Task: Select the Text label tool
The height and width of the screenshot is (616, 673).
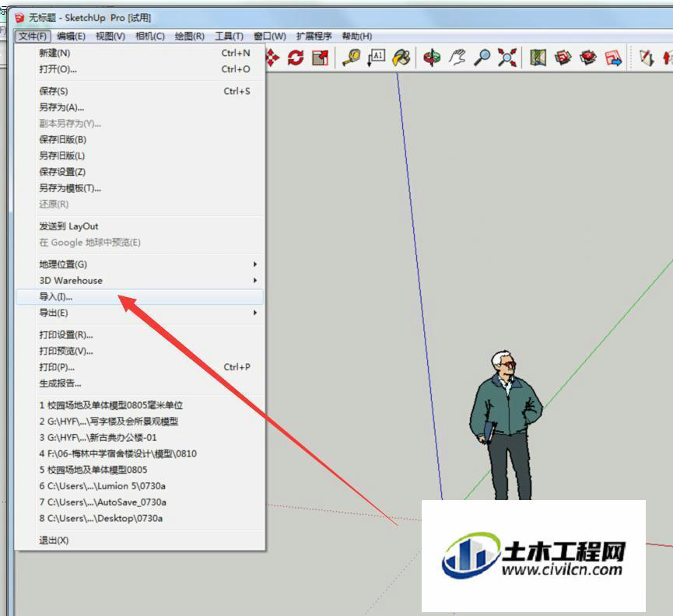Action: pos(376,58)
